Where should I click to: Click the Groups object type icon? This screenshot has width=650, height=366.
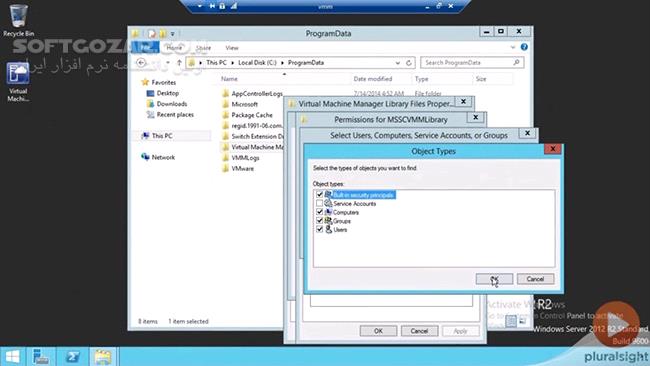coord(328,221)
